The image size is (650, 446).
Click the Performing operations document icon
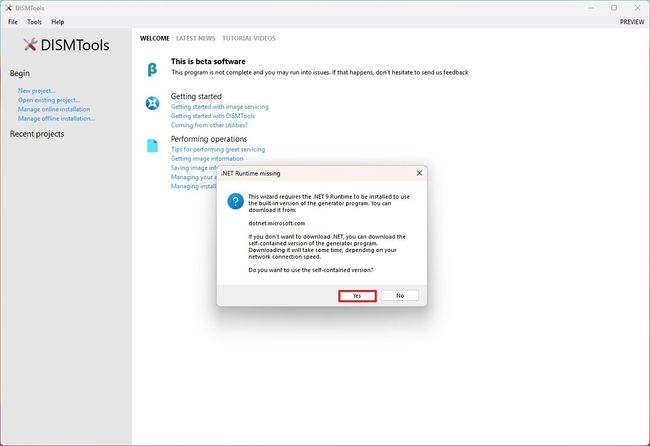click(x=152, y=145)
